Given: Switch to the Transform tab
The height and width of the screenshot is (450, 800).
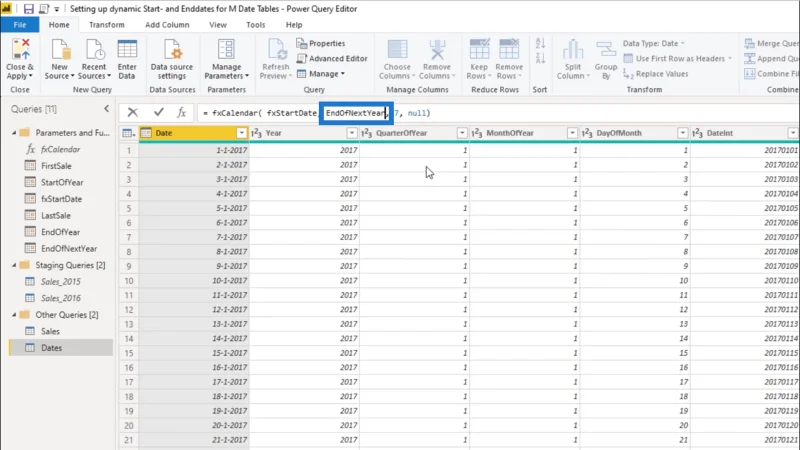Looking at the screenshot, I should coord(107,24).
